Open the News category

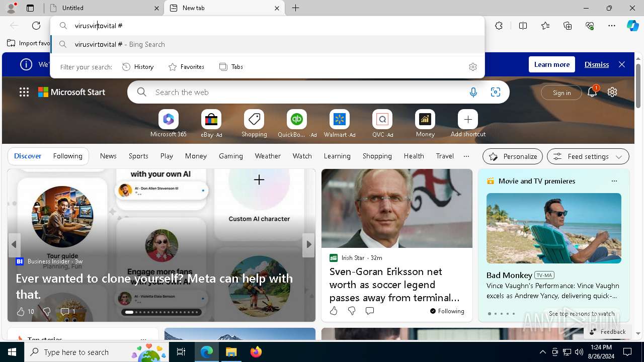point(108,156)
